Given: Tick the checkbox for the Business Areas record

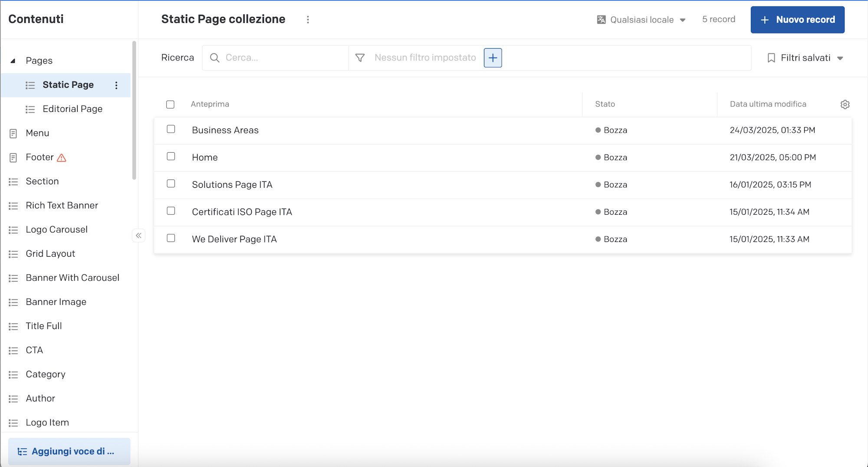Looking at the screenshot, I should (x=171, y=129).
